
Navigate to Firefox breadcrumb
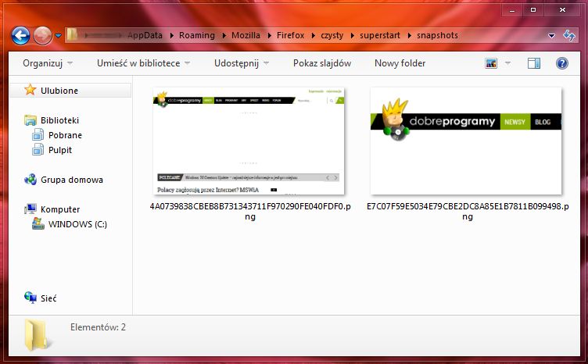pyautogui.click(x=290, y=35)
